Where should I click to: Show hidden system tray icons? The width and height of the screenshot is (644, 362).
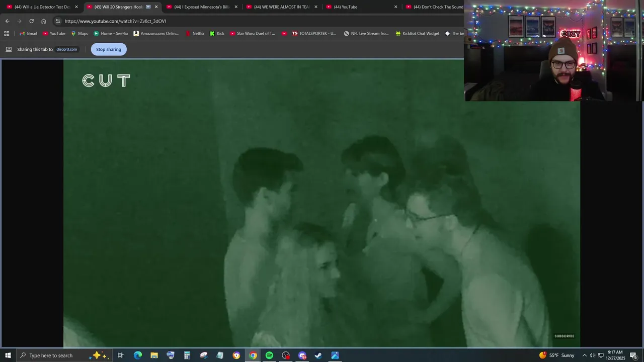(584, 355)
